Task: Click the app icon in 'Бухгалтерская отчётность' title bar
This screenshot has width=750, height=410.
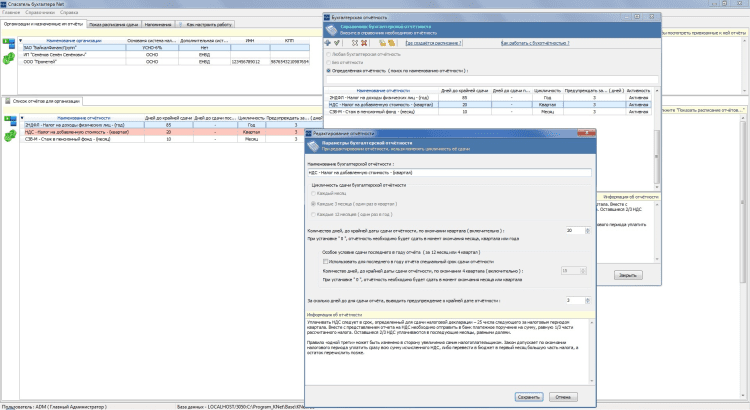Action: click(x=327, y=17)
